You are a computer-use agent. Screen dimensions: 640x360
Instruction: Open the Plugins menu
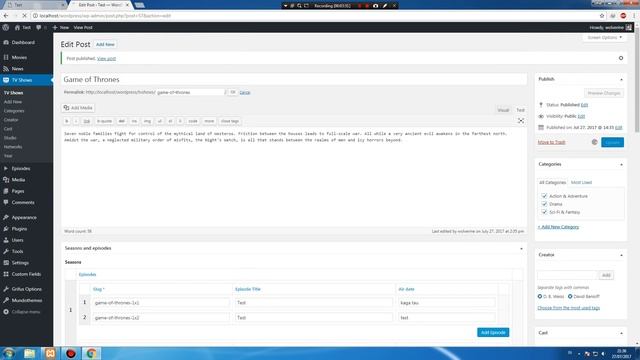pos(19,229)
